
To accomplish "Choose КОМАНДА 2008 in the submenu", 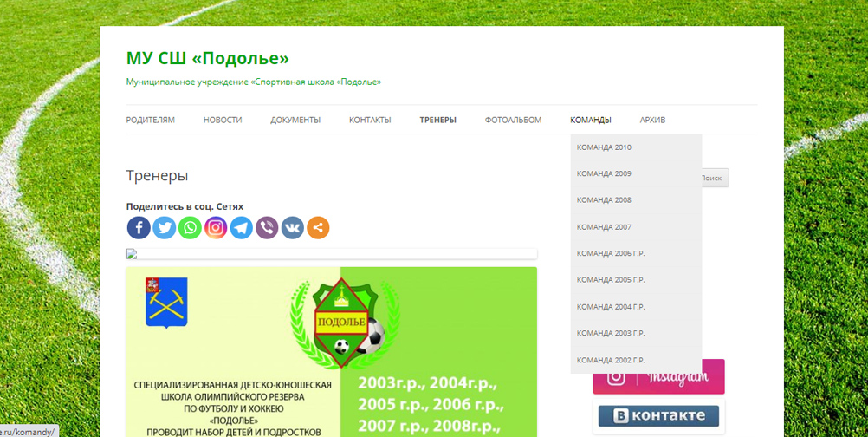I will click(x=604, y=200).
